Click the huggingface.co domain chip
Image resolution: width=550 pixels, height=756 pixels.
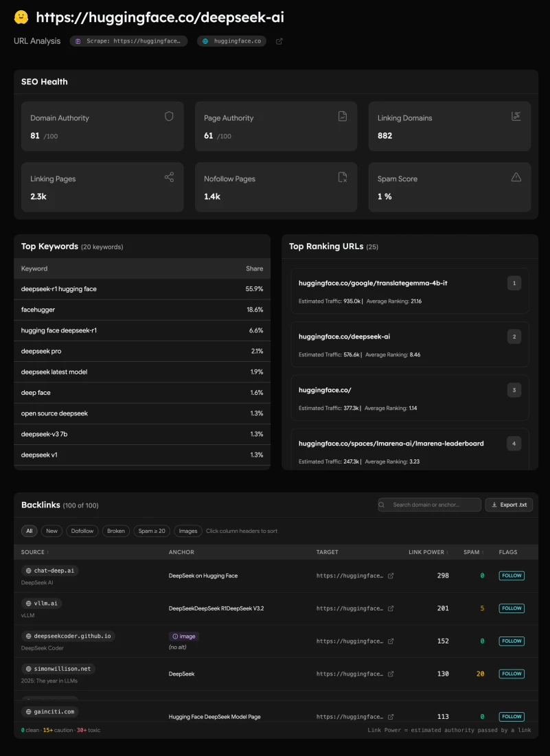(x=232, y=41)
